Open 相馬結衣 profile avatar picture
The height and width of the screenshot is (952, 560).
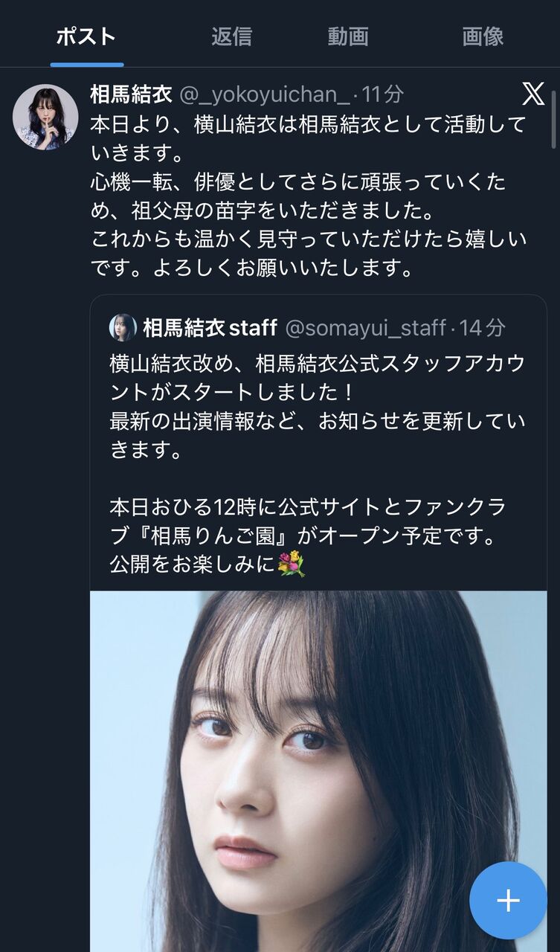45,118
